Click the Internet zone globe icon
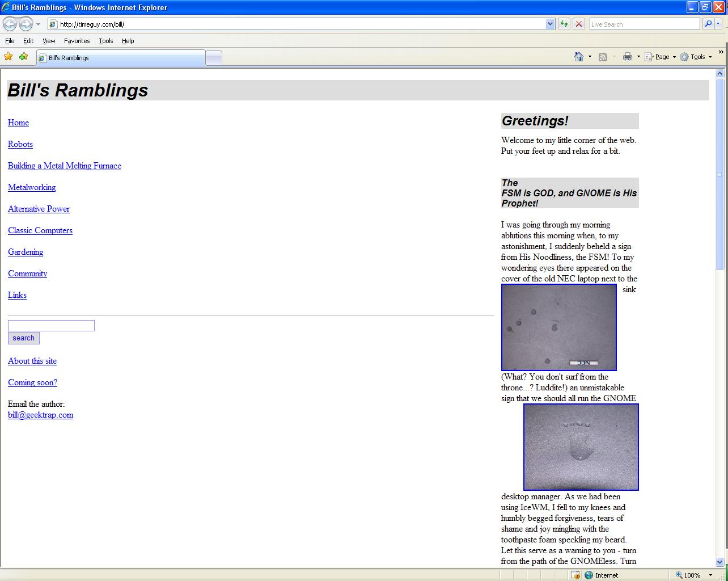This screenshot has height=581, width=728. coord(589,575)
